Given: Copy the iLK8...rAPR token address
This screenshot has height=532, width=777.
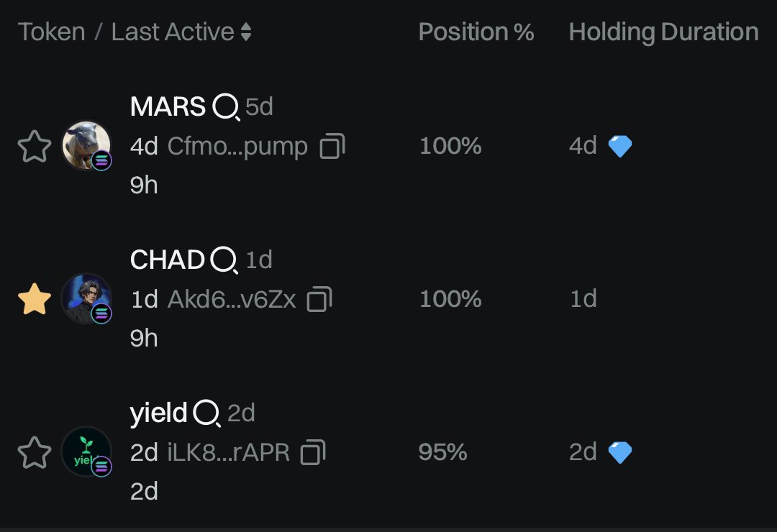Looking at the screenshot, I should [313, 452].
